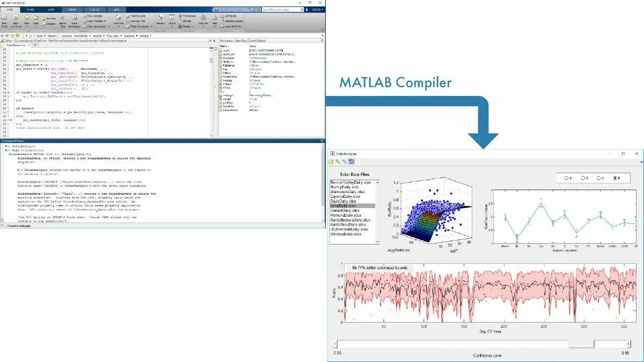This screenshot has height=362, width=644.
Task: Select the Compare files tool
Action: tap(48, 24)
